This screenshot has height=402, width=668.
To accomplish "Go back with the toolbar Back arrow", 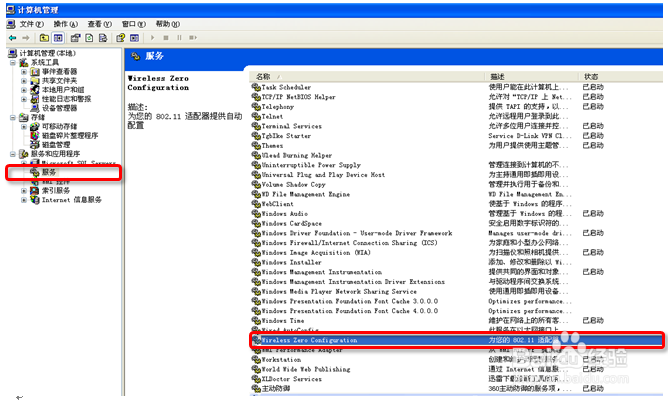I will coord(12,38).
